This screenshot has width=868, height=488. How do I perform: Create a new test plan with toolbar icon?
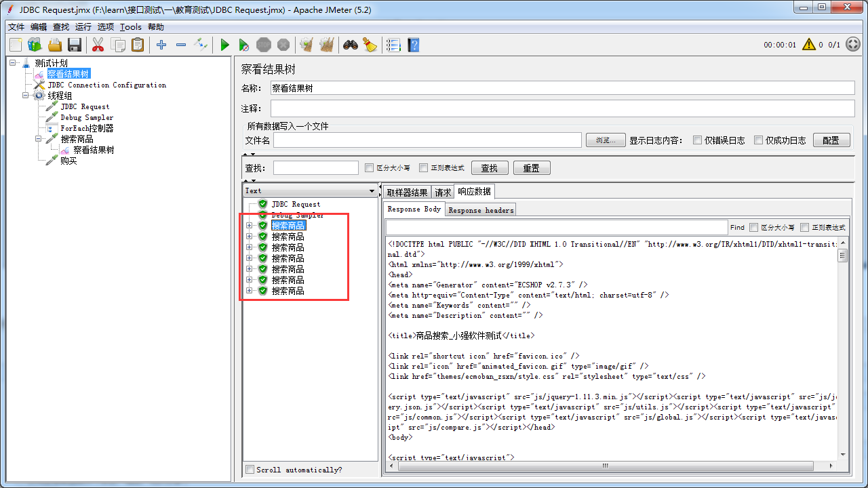click(16, 45)
